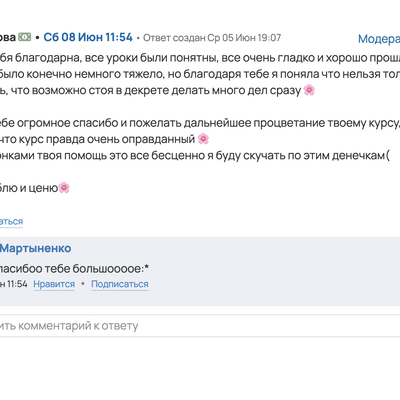Image resolution: width=400 pixels, height=400 pixels.
Task: Click "Подписаться" in the comment footer
Action: pos(120,284)
